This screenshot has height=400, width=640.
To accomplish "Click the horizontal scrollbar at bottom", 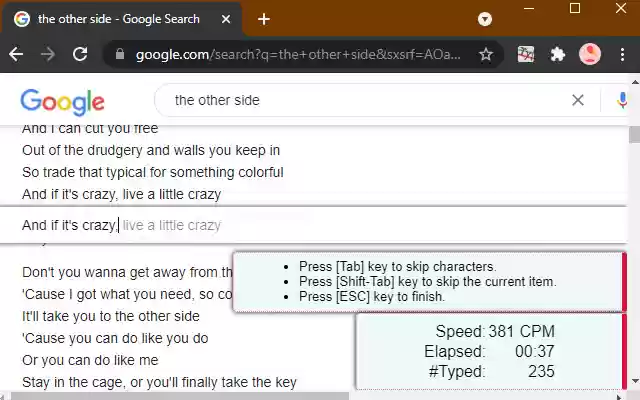I will [180, 396].
